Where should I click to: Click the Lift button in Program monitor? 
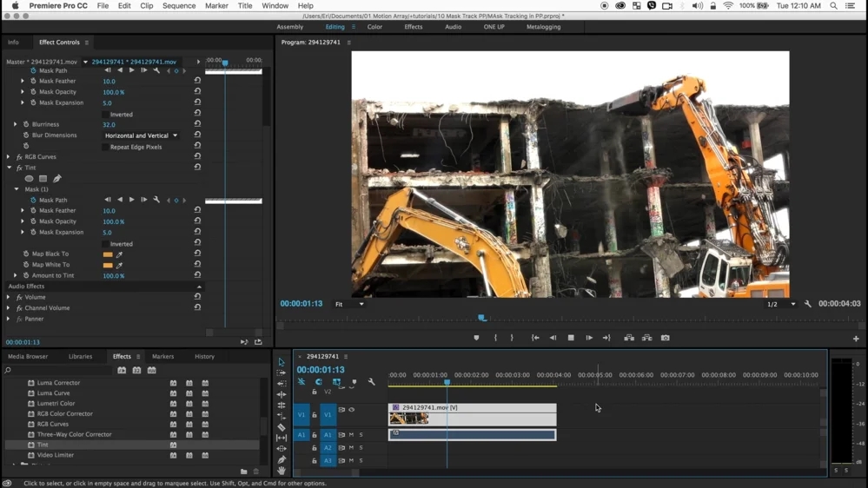629,338
